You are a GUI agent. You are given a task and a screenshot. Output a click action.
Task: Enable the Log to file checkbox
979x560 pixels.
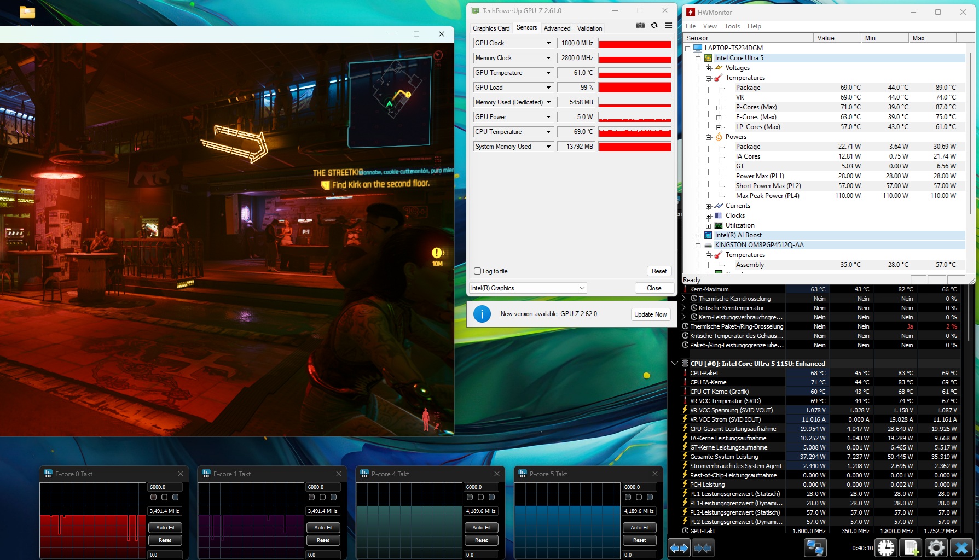[x=478, y=271]
